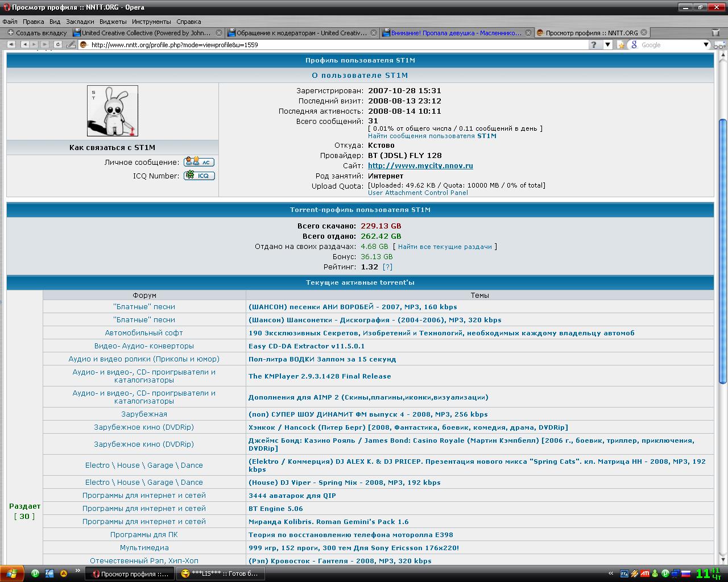Open 'The KMPlayer 2.9.3.1428 Final Release' torrent
The width and height of the screenshot is (728, 582).
(320, 376)
